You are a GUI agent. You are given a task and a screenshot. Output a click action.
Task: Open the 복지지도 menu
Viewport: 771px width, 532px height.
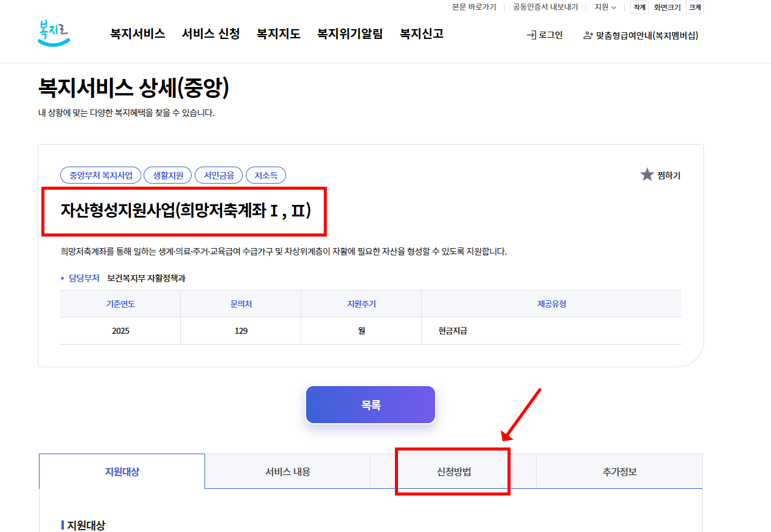(278, 34)
